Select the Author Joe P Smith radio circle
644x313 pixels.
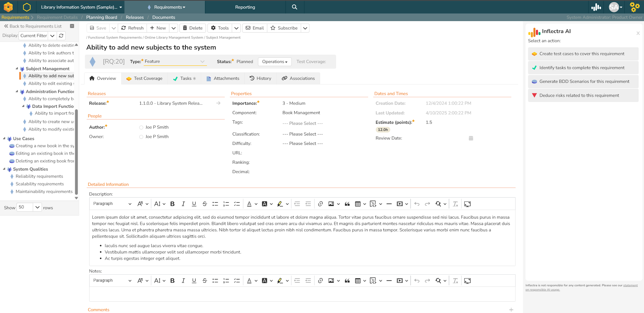click(x=141, y=127)
